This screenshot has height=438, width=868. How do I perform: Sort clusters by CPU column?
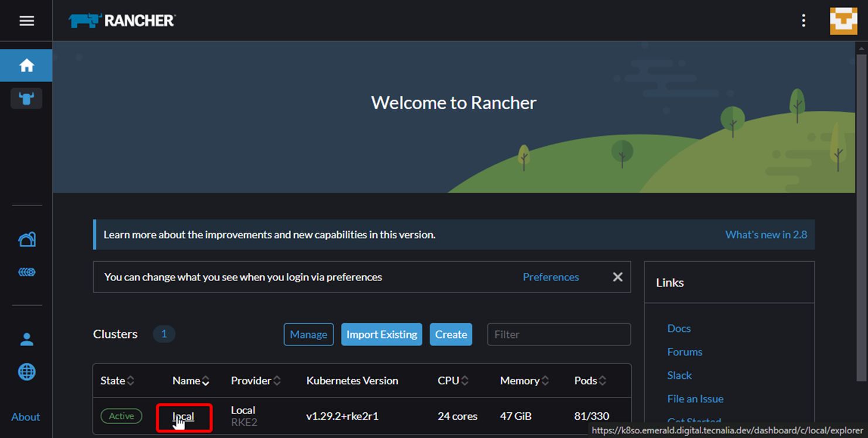pos(453,381)
